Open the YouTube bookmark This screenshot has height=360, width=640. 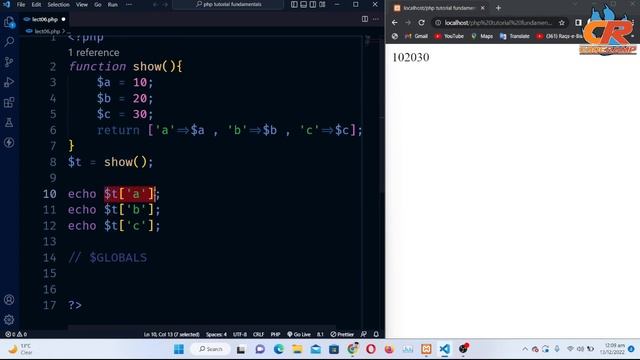point(449,36)
